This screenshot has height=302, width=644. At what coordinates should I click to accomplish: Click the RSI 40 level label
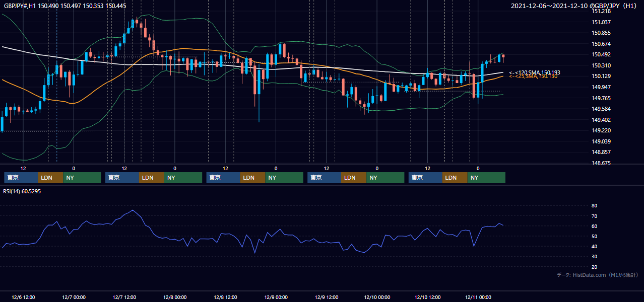(x=594, y=247)
